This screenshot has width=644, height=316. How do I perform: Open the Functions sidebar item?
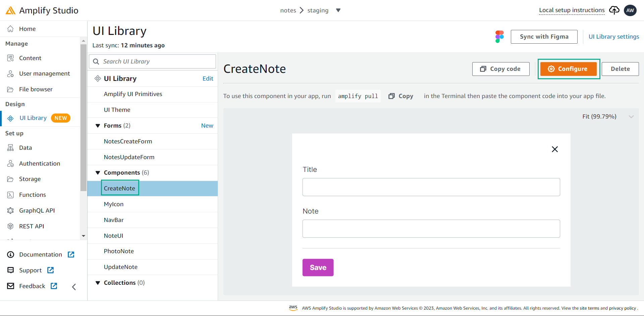tap(32, 195)
